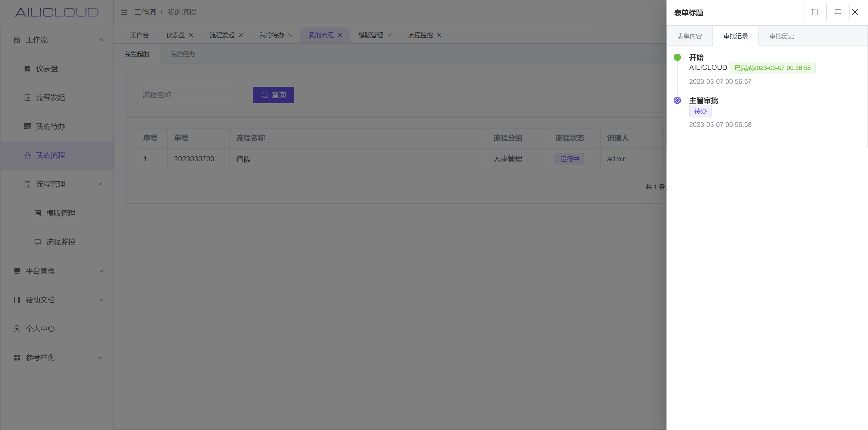Click the 流程管理 sidebar icon
This screenshot has height=430, width=868.
pyautogui.click(x=27, y=184)
